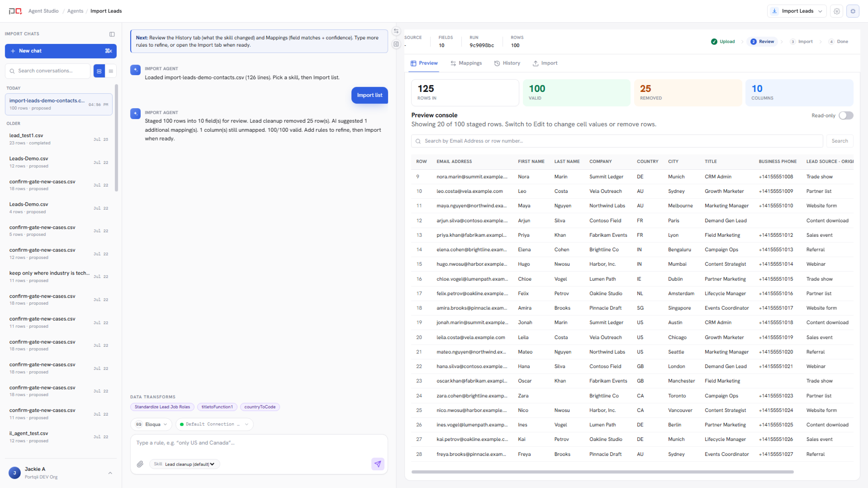
Task: Select the titletoFunction1 transform chip
Action: (x=217, y=407)
